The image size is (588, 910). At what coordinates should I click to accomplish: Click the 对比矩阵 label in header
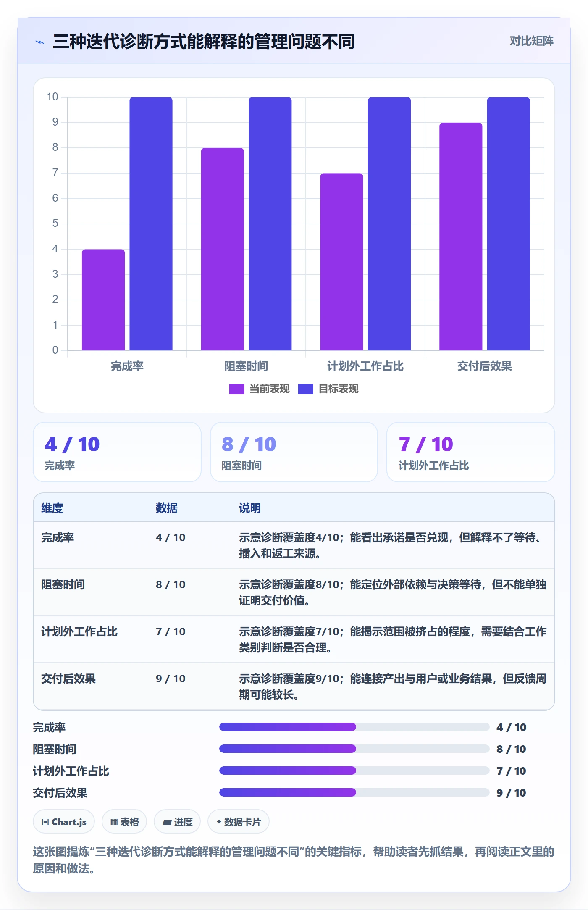click(531, 41)
